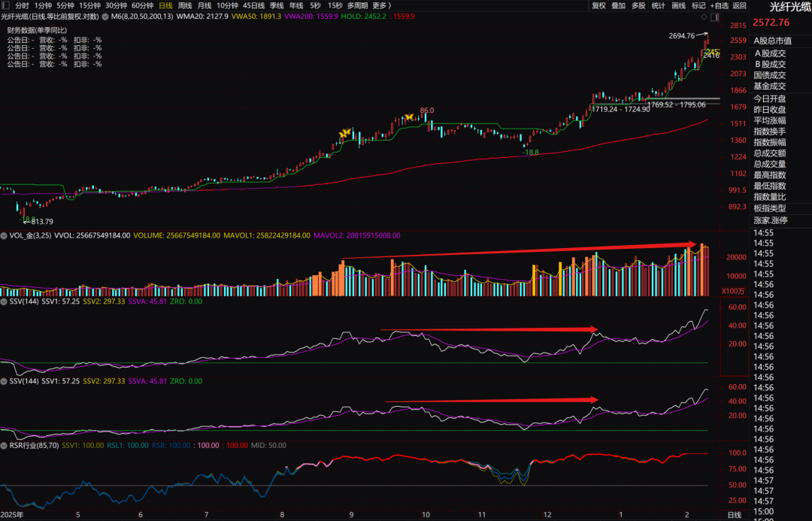
Task: Expand the 更多 period menu
Action: coord(382,5)
